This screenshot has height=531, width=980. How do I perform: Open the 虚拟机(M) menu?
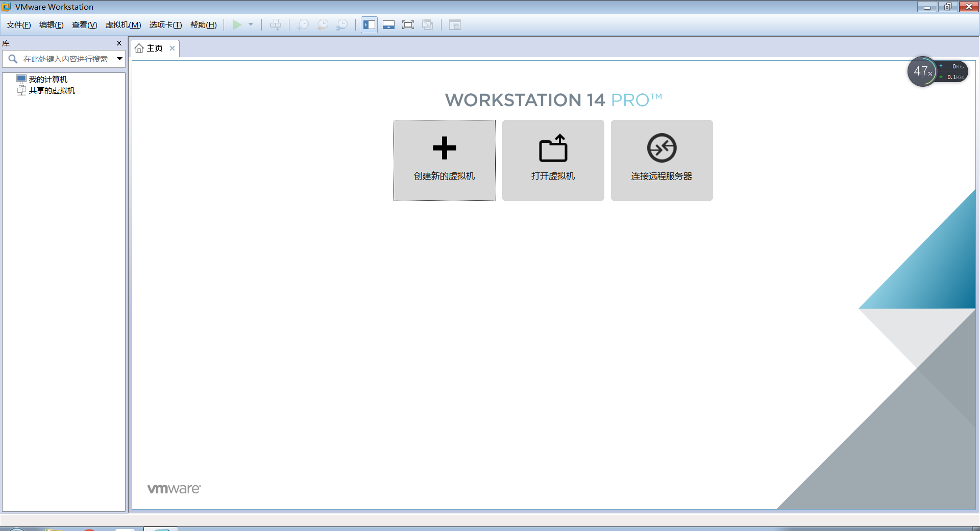coord(123,25)
